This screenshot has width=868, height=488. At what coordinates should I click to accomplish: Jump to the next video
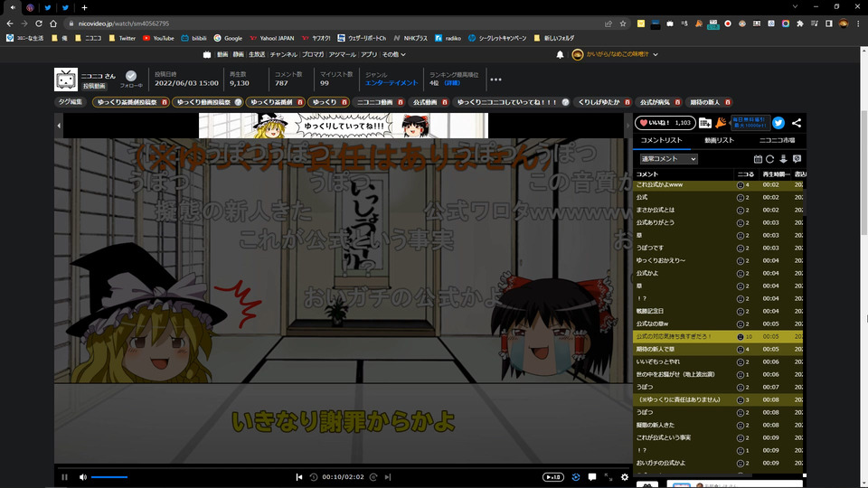click(x=388, y=477)
